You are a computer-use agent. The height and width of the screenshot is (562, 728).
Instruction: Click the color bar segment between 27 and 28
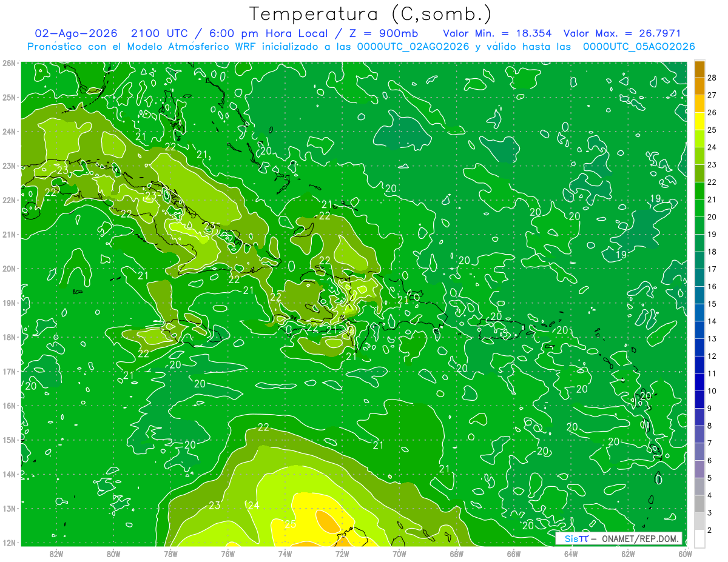[699, 86]
